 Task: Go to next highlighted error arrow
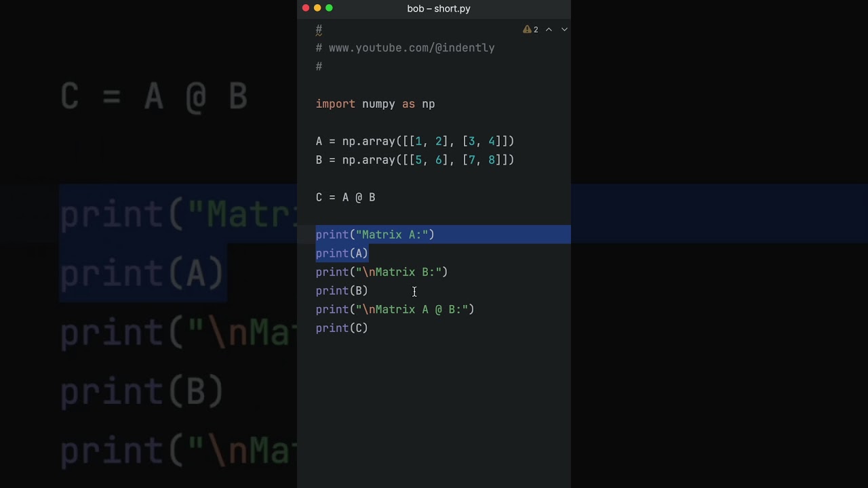tap(564, 30)
